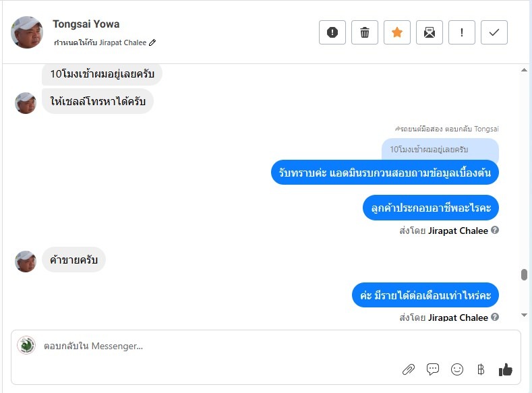Mark conversation done with checkmark

pyautogui.click(x=494, y=32)
